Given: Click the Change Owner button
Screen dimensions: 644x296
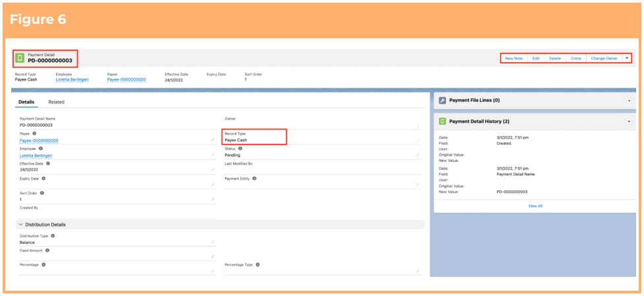Looking at the screenshot, I should pyautogui.click(x=604, y=58).
